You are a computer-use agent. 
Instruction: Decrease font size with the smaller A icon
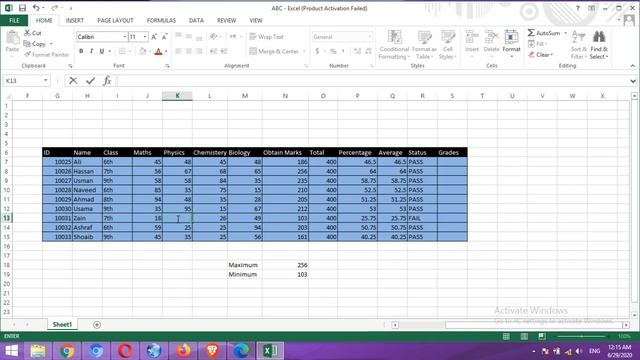tap(164, 37)
